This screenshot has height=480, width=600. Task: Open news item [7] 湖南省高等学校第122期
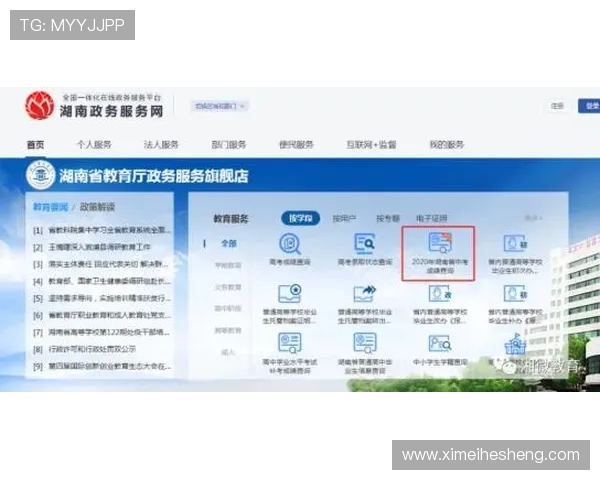click(101, 332)
